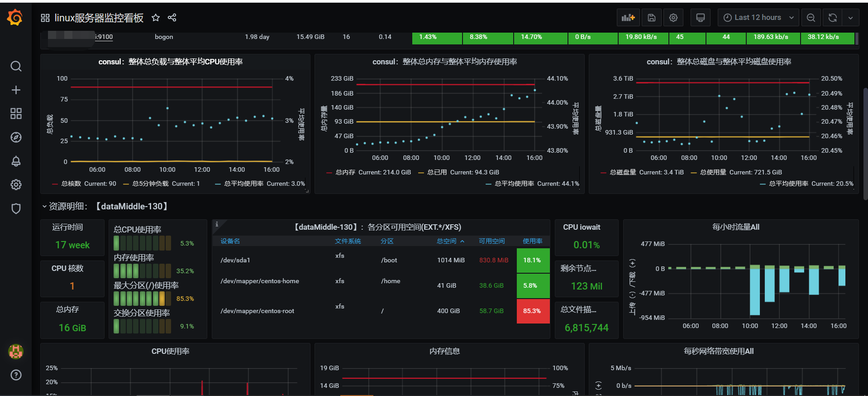This screenshot has width=868, height=396.
Task: Click the 123 Mil inodes stat
Action: [587, 286]
